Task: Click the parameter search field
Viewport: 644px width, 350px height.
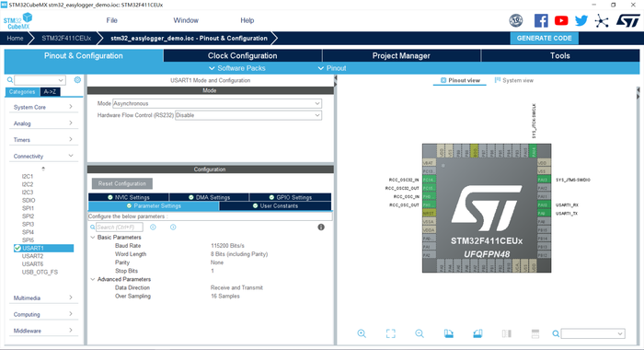Action: pyautogui.click(x=120, y=227)
